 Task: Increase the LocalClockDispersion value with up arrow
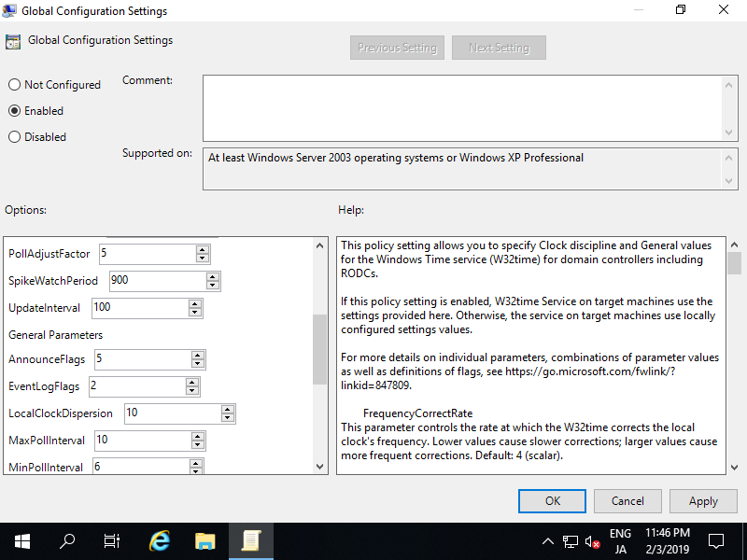point(227,409)
